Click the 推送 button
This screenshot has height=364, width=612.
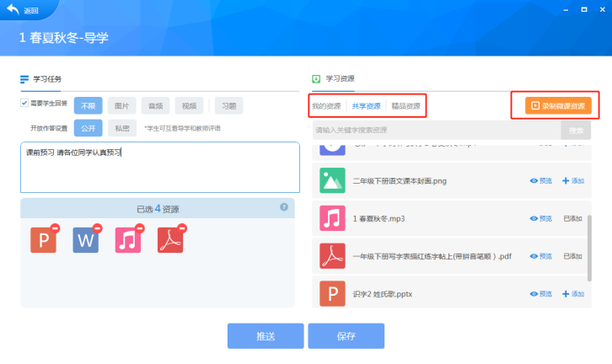[x=266, y=336]
